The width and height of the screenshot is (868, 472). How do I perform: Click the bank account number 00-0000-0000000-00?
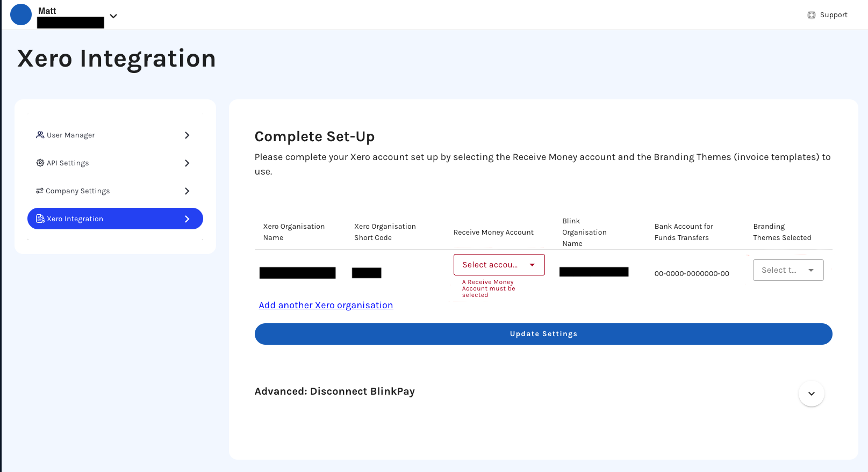(x=692, y=274)
